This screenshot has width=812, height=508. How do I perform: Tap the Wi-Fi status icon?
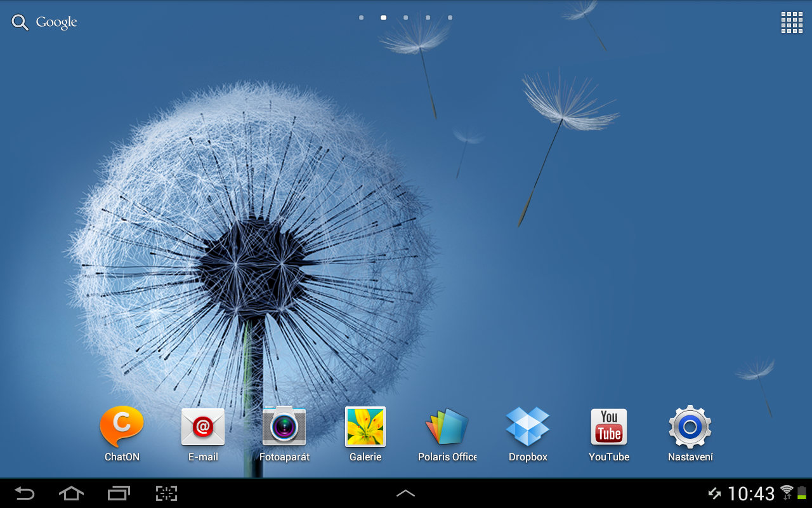[x=787, y=493]
